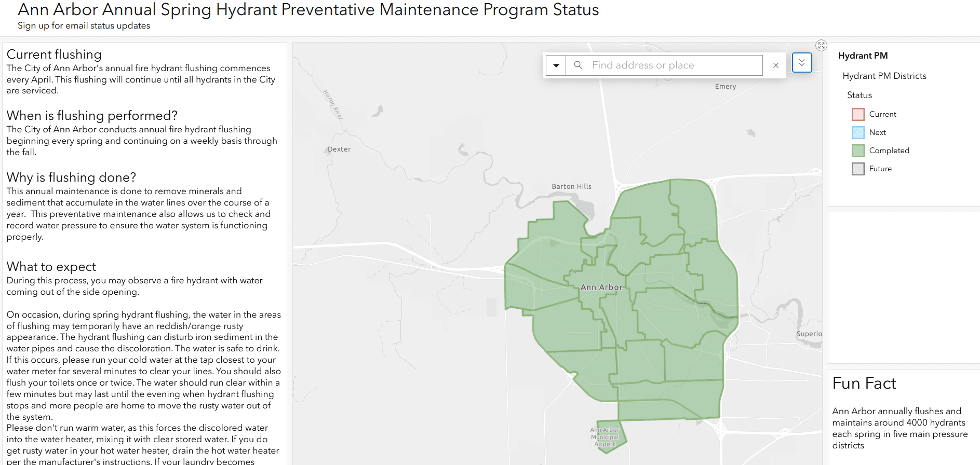The width and height of the screenshot is (980, 465).
Task: Click the page title Ann Arbor Annual Spring Hydrant
Action: (308, 9)
